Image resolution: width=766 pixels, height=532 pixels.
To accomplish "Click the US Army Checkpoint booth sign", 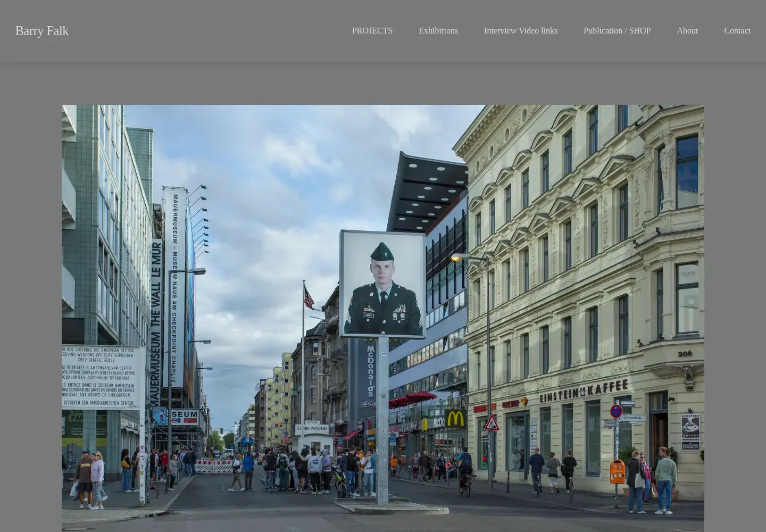I will 312,428.
